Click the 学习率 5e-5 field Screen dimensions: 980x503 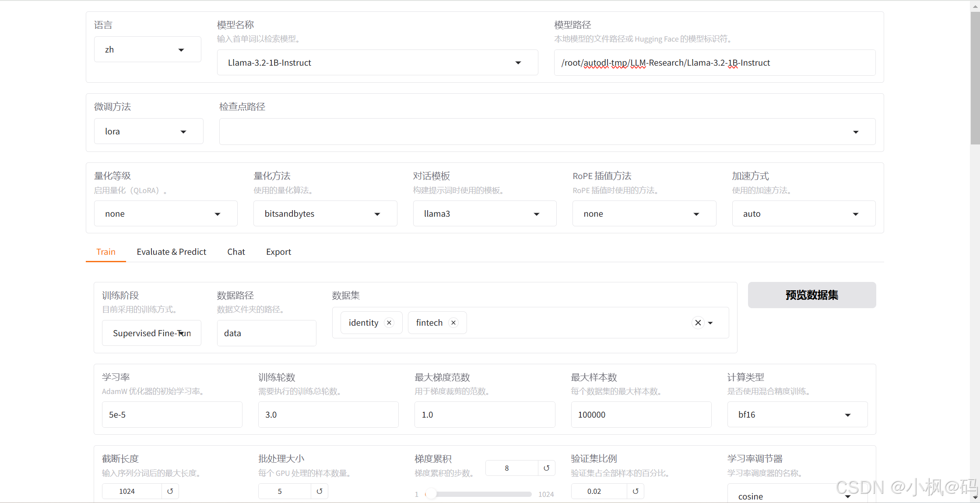click(172, 415)
